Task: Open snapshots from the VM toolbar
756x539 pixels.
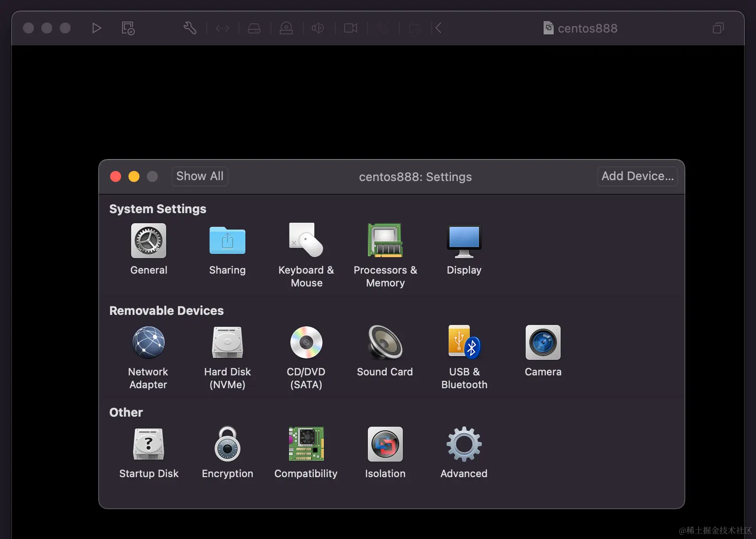Action: click(128, 28)
